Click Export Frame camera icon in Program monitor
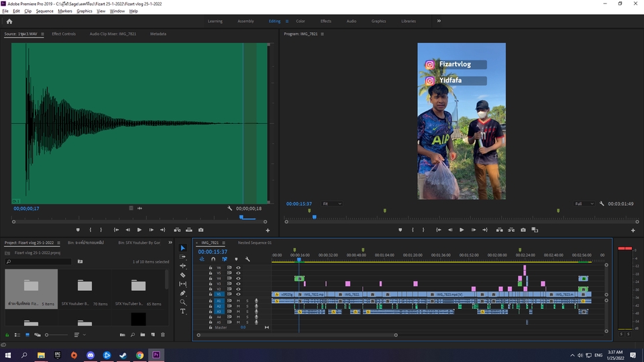The image size is (644, 362). [523, 230]
